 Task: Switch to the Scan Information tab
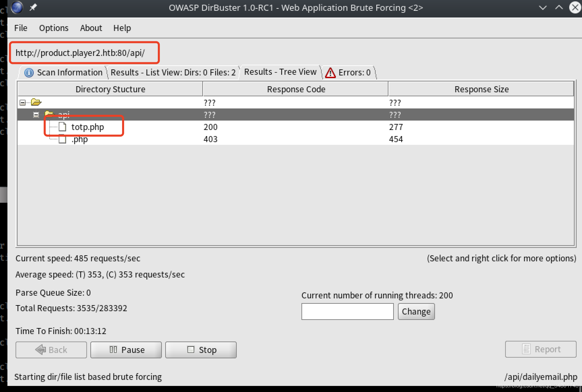click(63, 72)
